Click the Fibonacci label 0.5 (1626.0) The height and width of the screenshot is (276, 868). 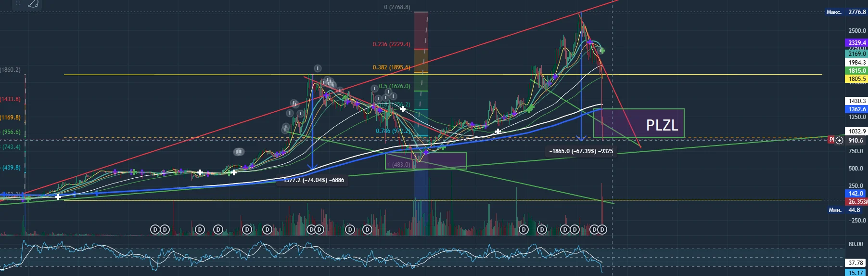394,86
